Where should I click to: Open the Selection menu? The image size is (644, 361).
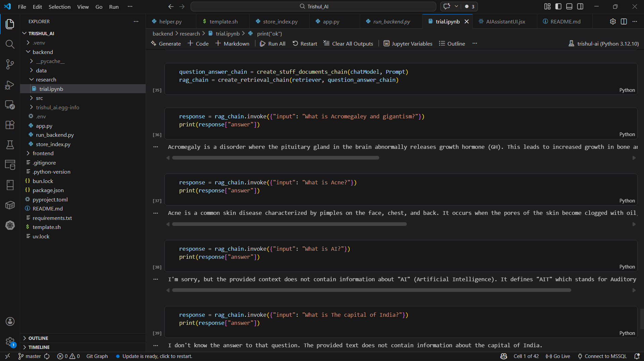[x=59, y=7]
